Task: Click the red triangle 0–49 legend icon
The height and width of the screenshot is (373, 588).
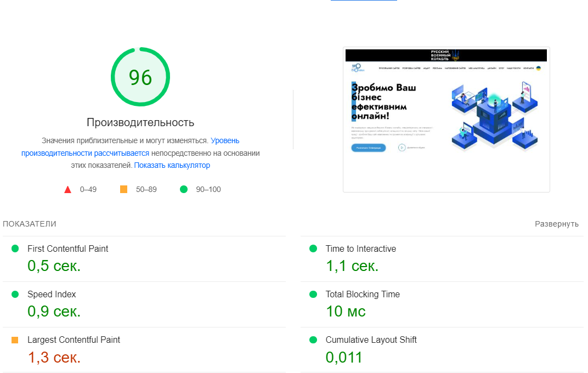Action: coord(68,190)
